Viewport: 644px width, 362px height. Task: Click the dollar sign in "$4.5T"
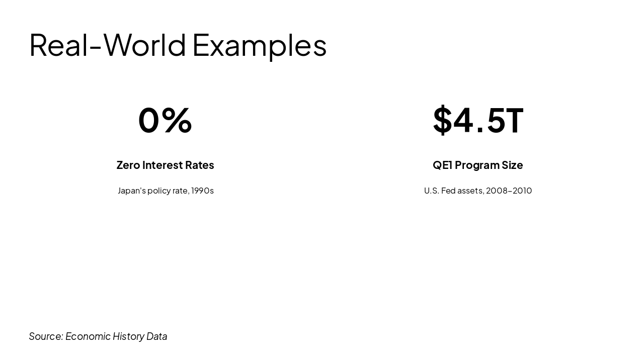(x=442, y=120)
